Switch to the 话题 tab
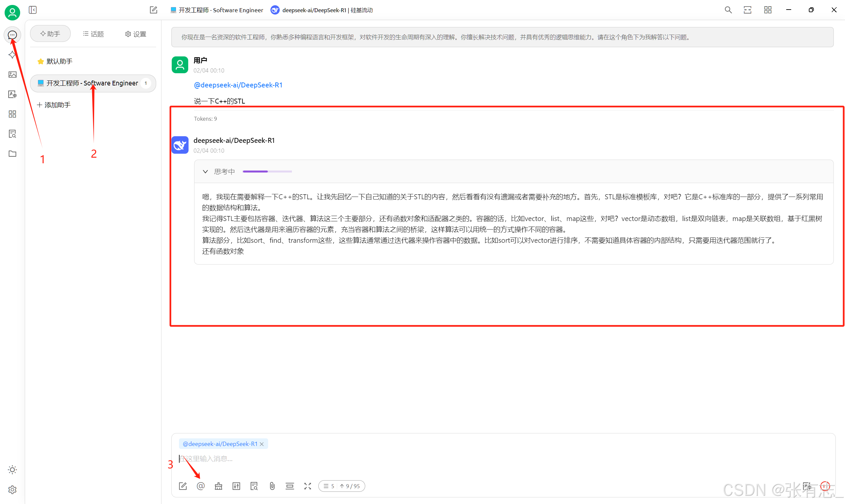This screenshot has width=845, height=504. [93, 34]
